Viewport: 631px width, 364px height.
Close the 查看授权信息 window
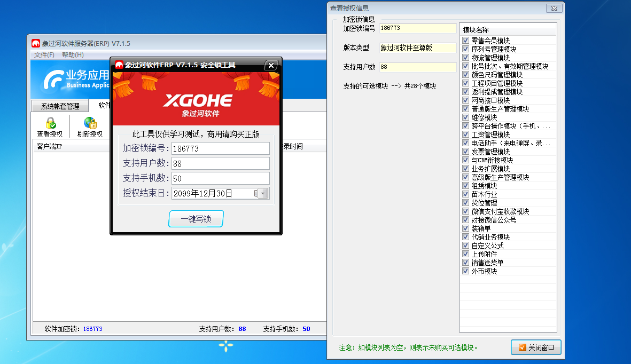click(554, 8)
